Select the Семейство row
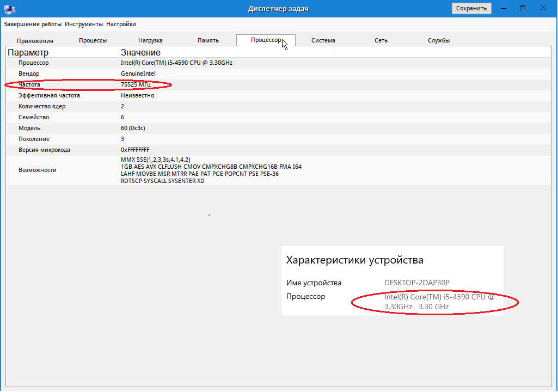 279,117
